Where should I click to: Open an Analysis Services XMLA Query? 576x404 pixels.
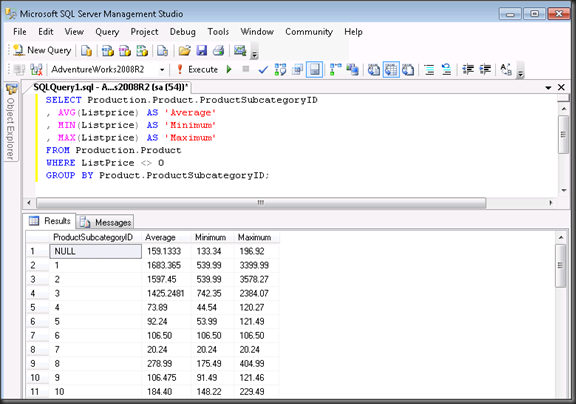pos(142,51)
